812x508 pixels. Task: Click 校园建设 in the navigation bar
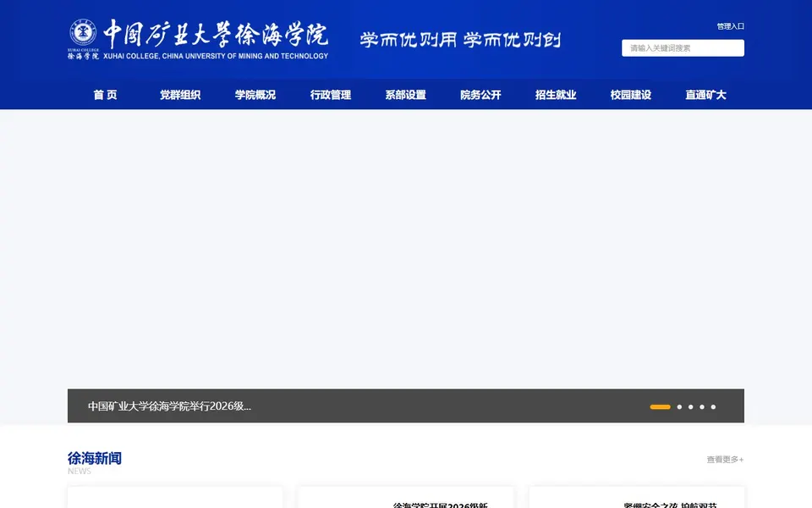point(631,95)
